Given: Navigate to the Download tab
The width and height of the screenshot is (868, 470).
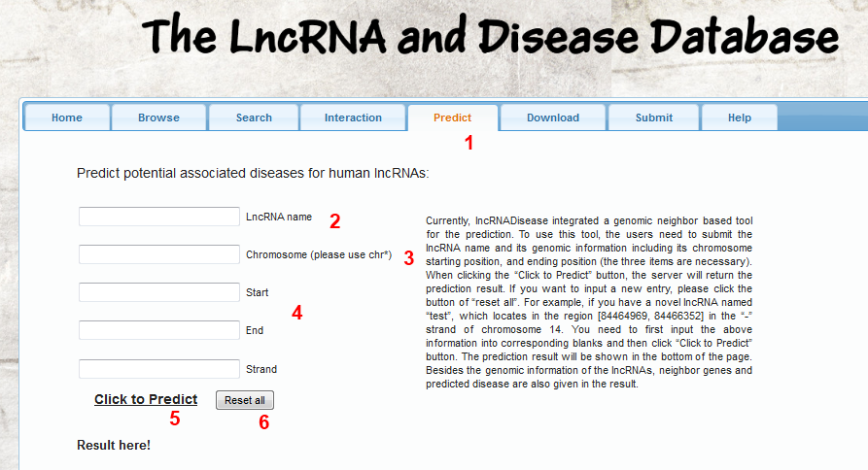Looking at the screenshot, I should click(552, 117).
